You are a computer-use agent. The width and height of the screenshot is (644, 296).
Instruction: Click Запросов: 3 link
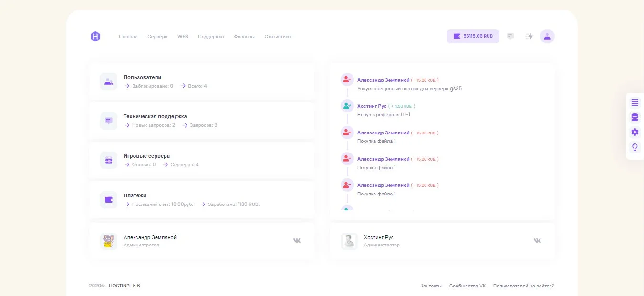[200, 125]
